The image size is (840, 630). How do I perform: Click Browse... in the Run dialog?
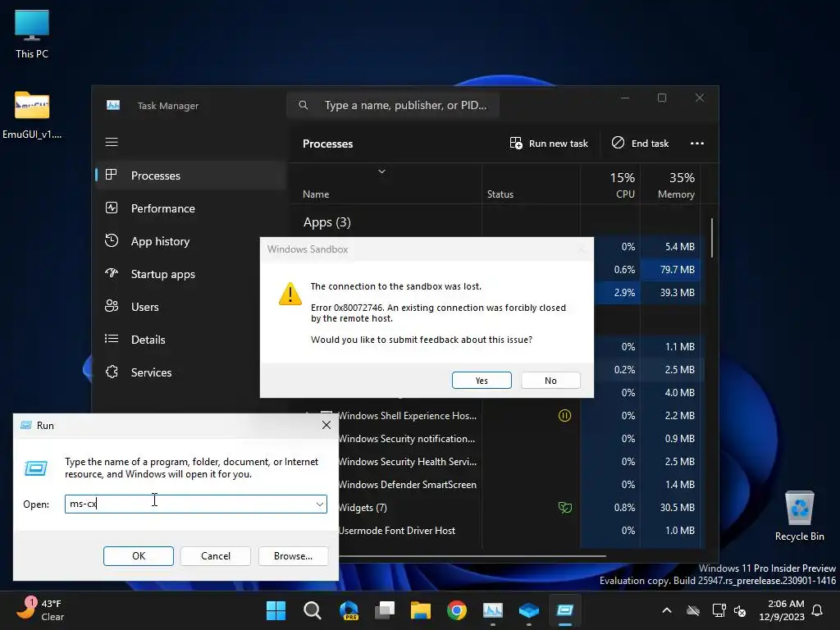pos(293,556)
